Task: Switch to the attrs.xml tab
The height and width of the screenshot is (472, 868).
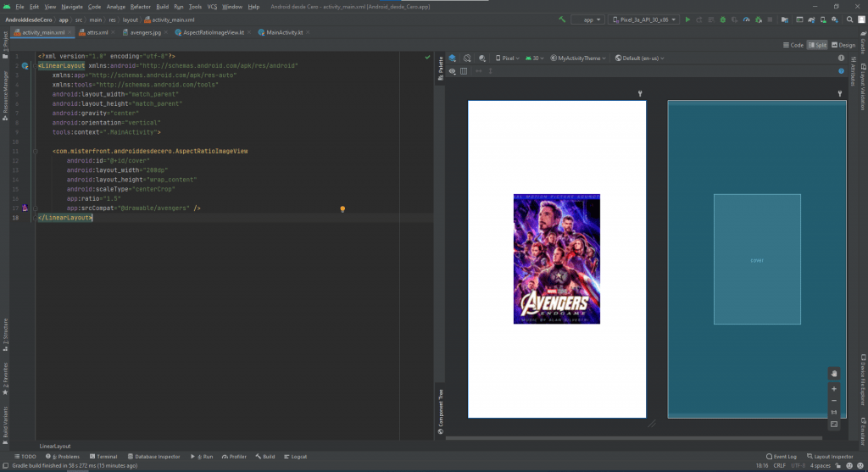Action: click(x=97, y=33)
